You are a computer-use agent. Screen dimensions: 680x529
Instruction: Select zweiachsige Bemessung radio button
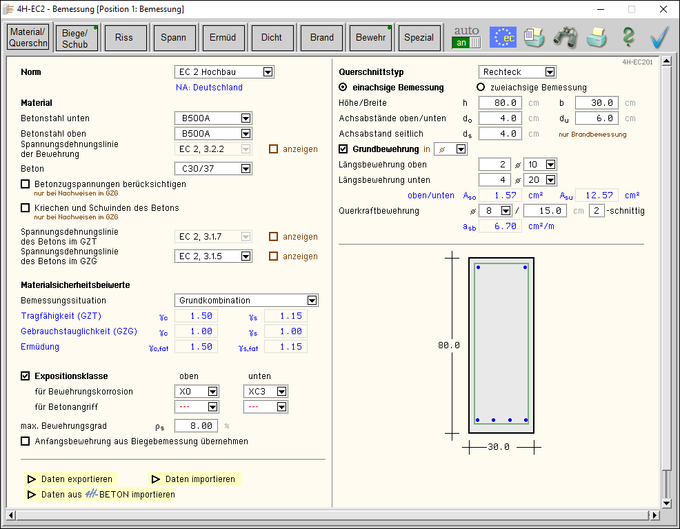coord(481,87)
